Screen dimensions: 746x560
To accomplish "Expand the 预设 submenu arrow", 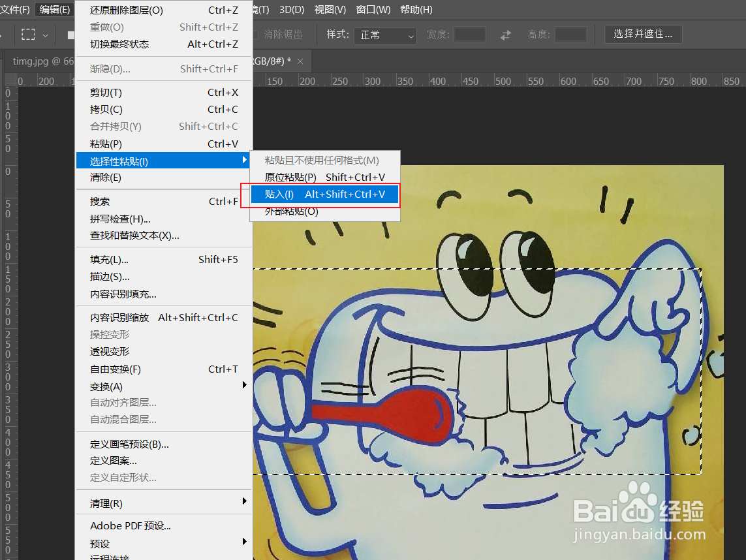I will click(245, 542).
